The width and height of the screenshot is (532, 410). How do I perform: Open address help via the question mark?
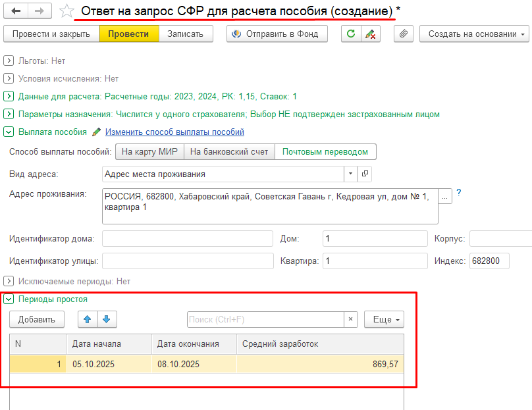pyautogui.click(x=459, y=193)
